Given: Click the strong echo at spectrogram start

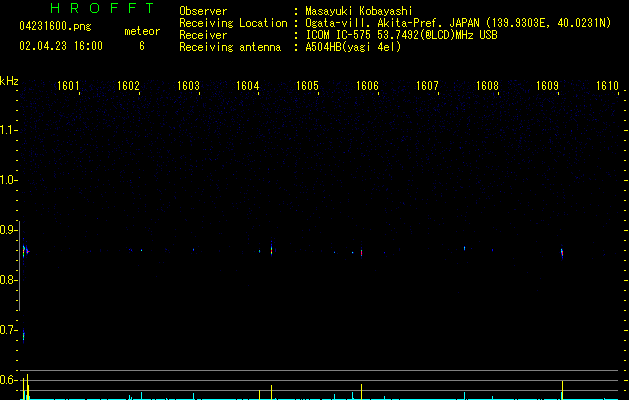Looking at the screenshot, I should [24, 251].
